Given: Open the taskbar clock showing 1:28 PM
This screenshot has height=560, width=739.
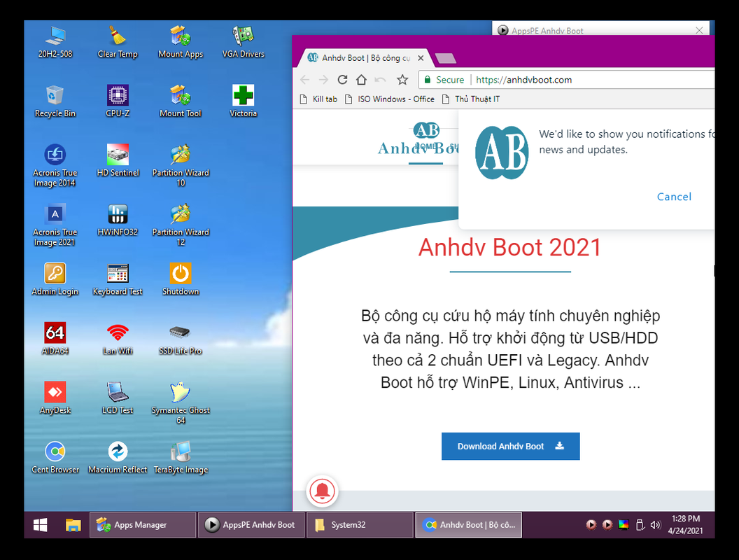Looking at the screenshot, I should point(686,524).
